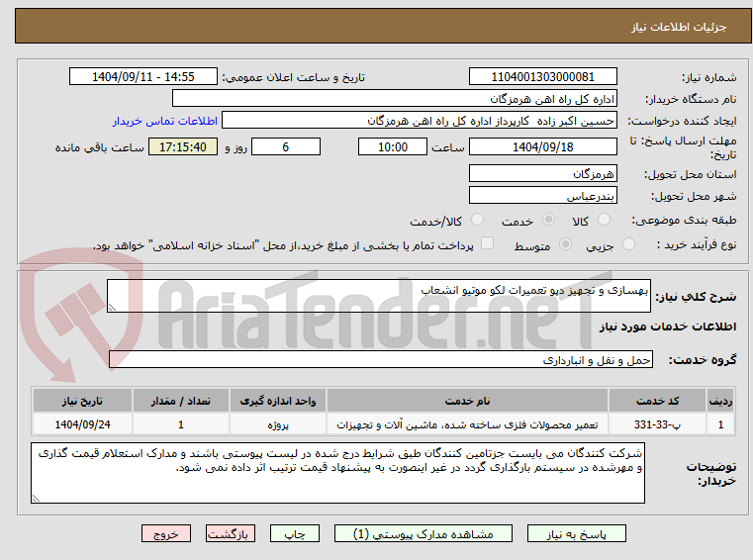Click the 'ردیف' column header
This screenshot has height=560, width=753.
click(x=720, y=401)
